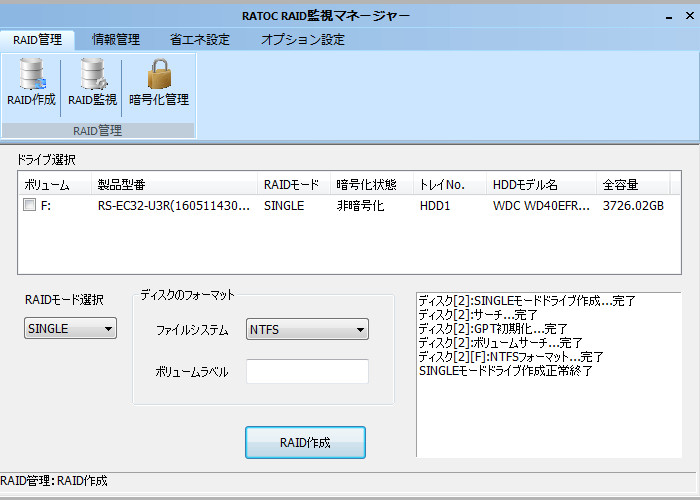Click log line NTFSフォーマット...完了

tap(511, 357)
